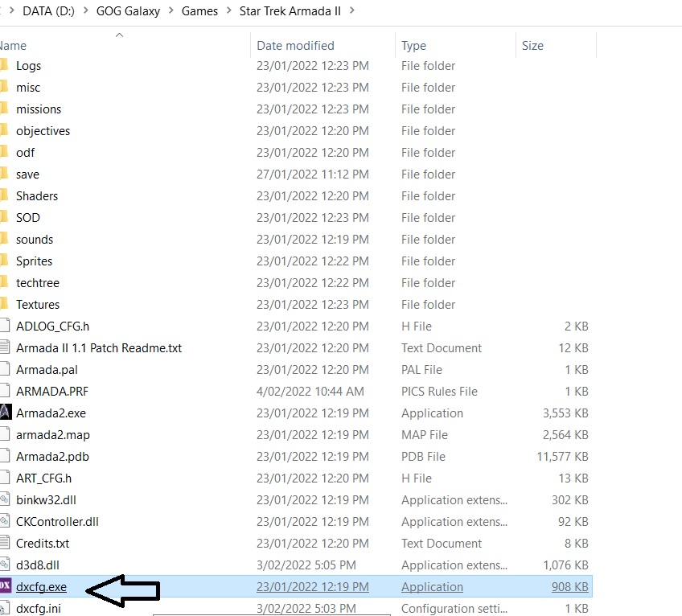Image resolution: width=682 pixels, height=616 pixels.
Task: Select the misc folder
Action: 28,88
